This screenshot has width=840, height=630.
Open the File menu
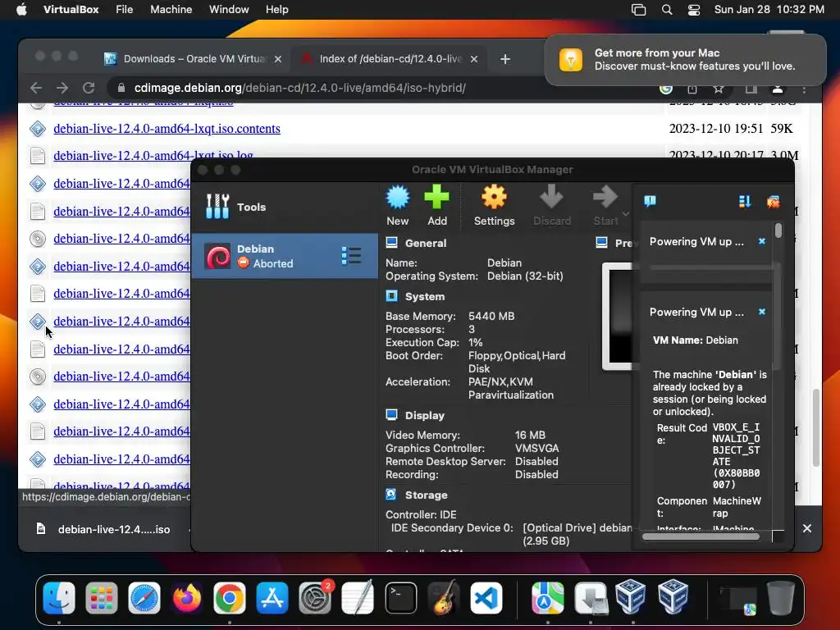click(x=125, y=10)
